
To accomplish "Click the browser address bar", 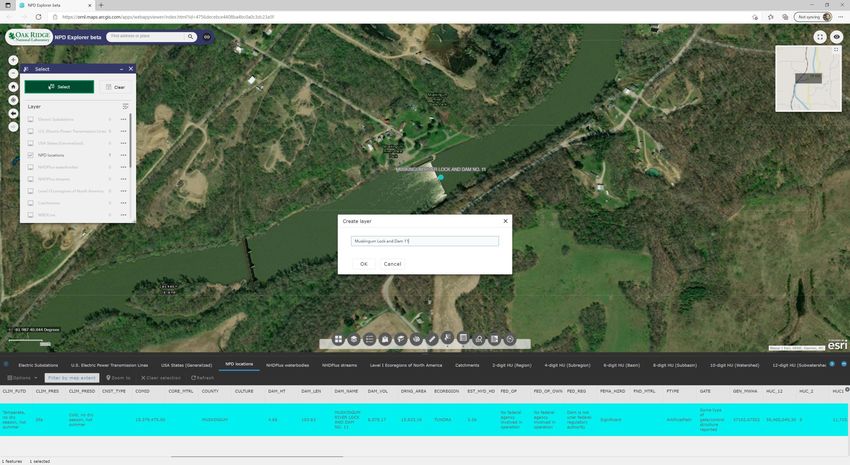I will tap(401, 17).
